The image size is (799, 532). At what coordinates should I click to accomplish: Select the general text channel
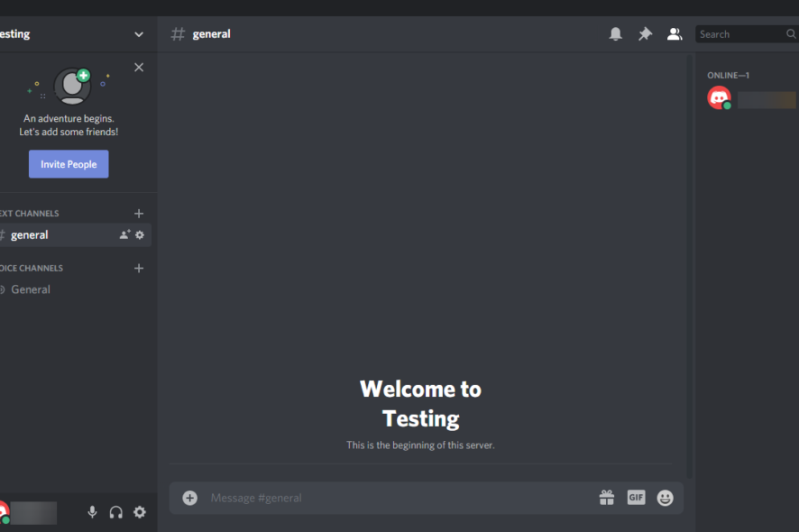click(x=74, y=235)
